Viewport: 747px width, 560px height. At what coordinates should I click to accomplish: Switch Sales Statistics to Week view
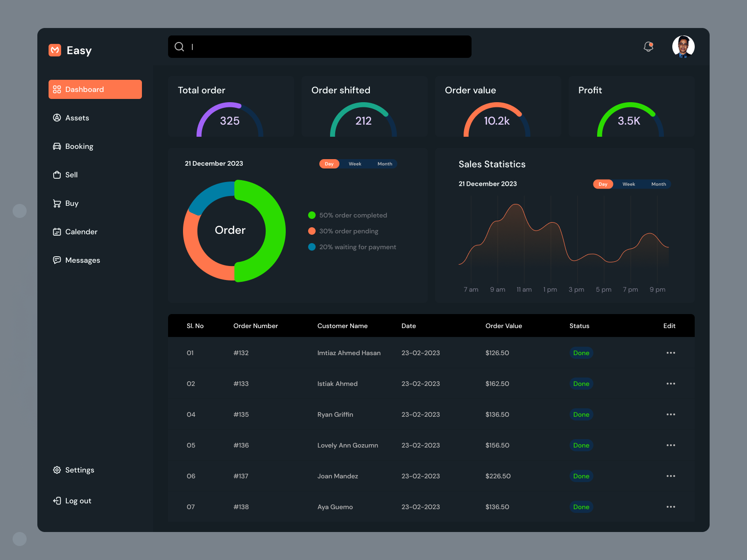click(628, 184)
